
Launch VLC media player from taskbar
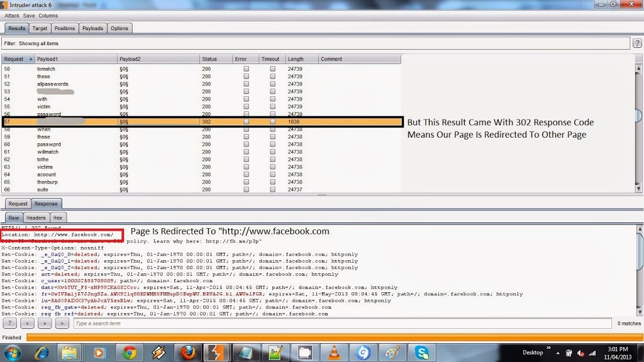click(334, 353)
